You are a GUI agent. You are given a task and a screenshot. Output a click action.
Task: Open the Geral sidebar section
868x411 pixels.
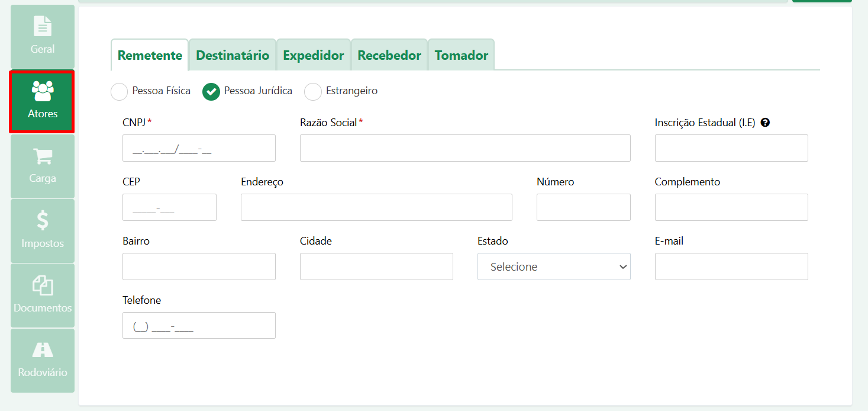(x=43, y=37)
